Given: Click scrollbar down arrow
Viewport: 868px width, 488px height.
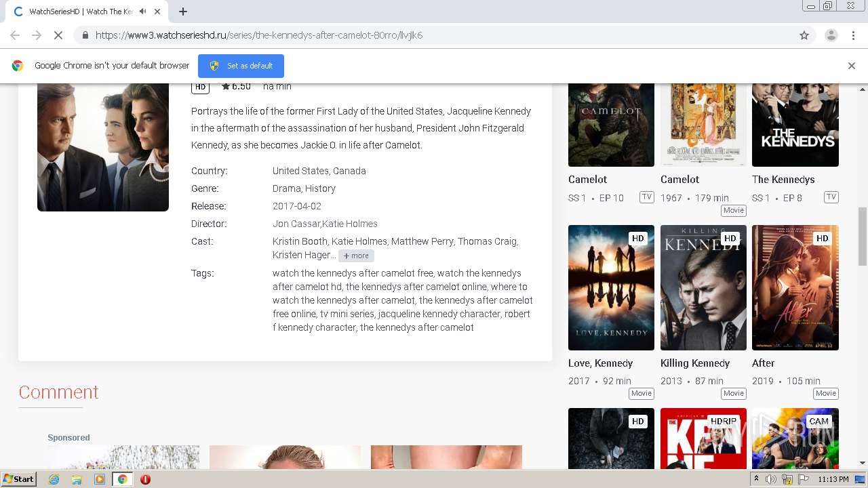Looking at the screenshot, I should tap(863, 463).
